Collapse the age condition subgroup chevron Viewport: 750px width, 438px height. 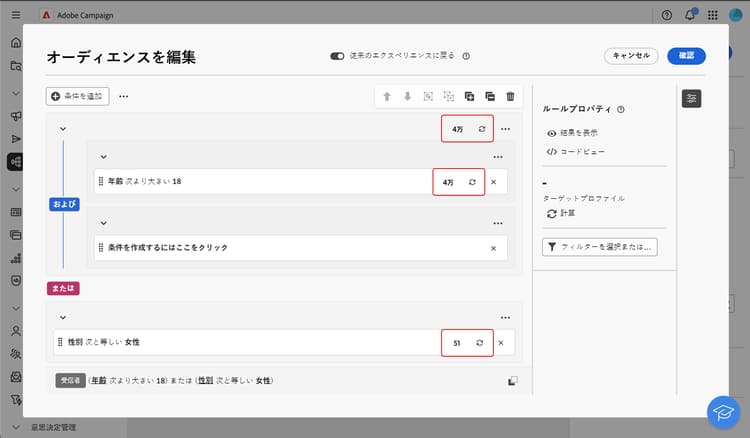103,157
